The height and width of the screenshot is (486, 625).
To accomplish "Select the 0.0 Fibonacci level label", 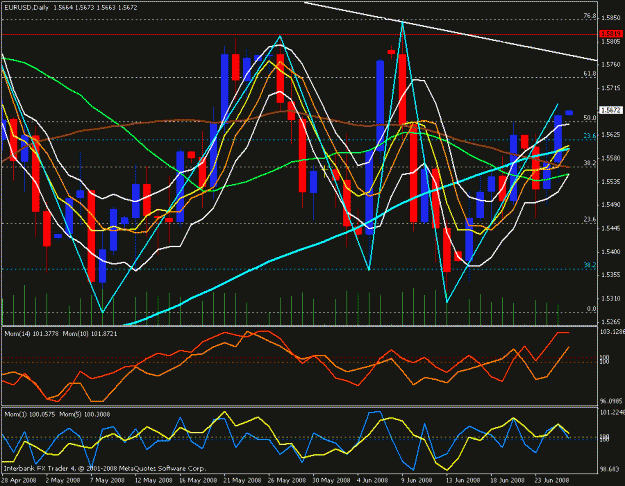I will pos(592,309).
